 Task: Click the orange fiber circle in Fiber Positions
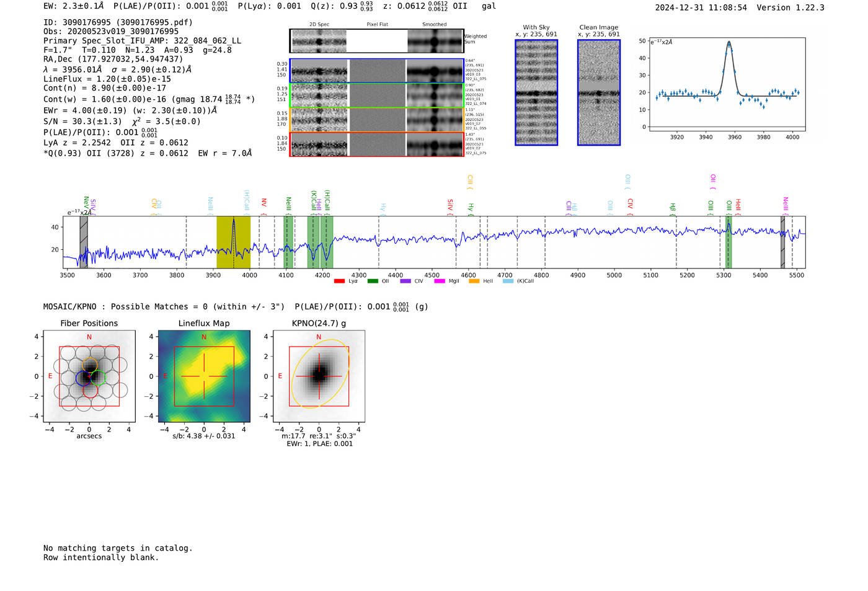90,365
